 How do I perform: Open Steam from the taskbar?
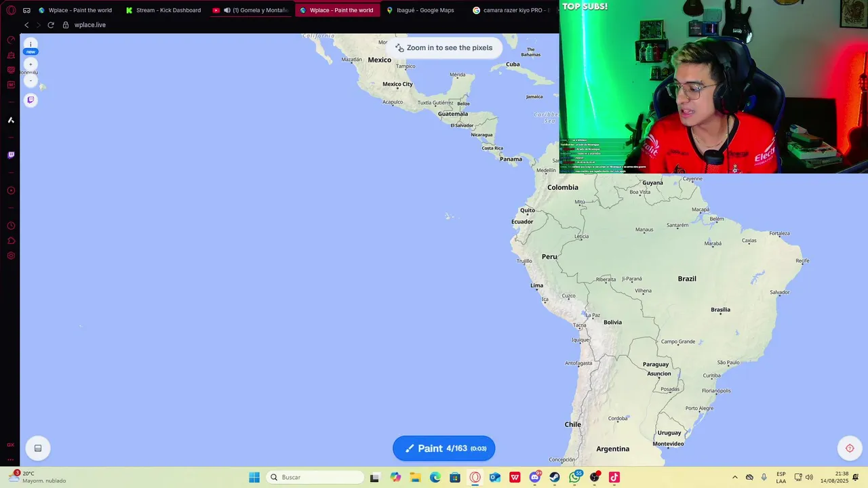(x=555, y=477)
